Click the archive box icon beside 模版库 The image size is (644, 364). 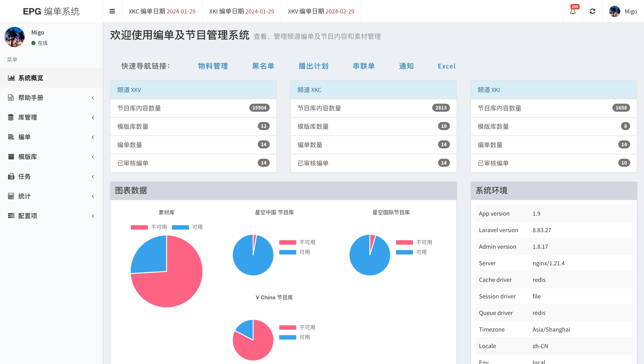(x=11, y=157)
